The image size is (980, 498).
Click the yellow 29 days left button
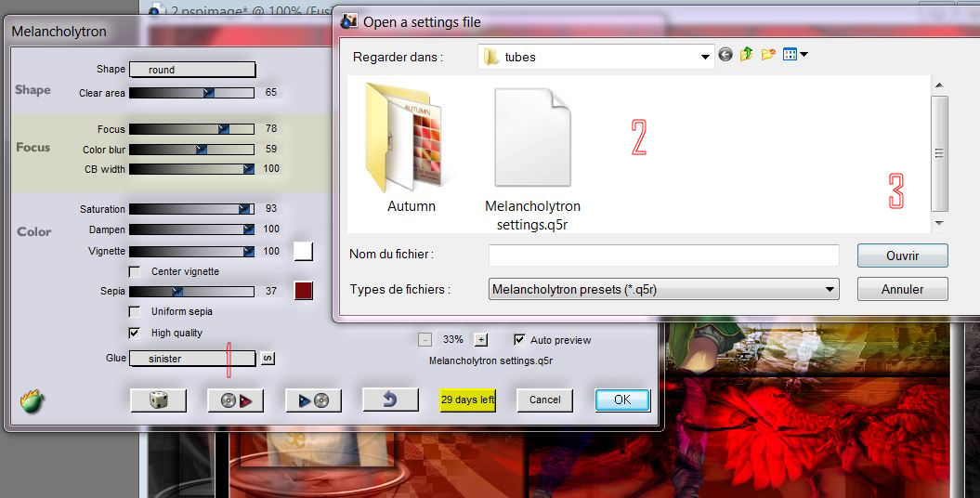pyautogui.click(x=467, y=400)
